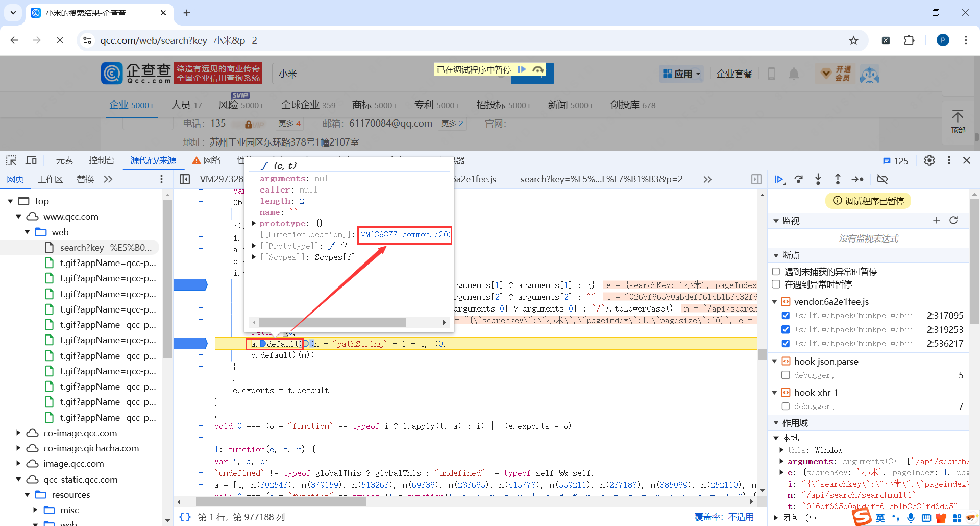The height and width of the screenshot is (526, 980).
Task: Toggle the file navigator sidebar
Action: pyautogui.click(x=185, y=179)
